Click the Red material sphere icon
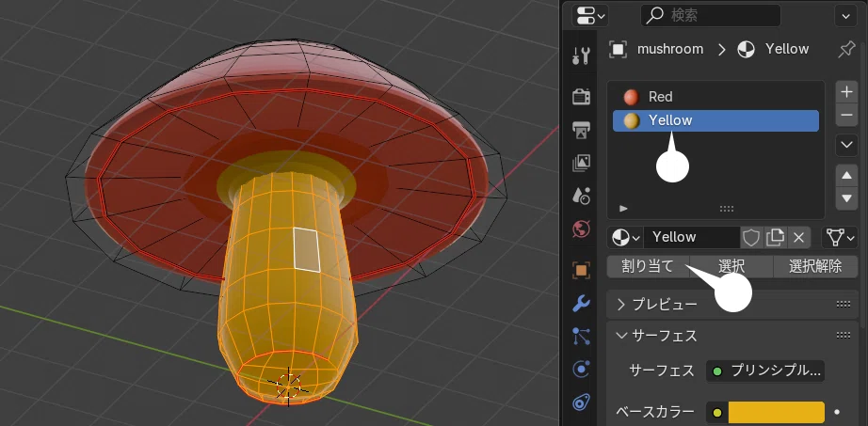 click(631, 98)
